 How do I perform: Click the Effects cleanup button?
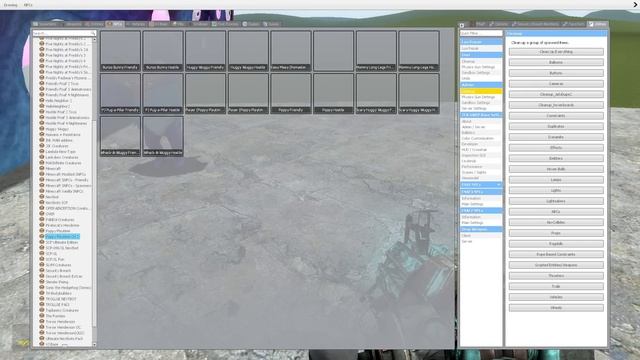click(556, 148)
